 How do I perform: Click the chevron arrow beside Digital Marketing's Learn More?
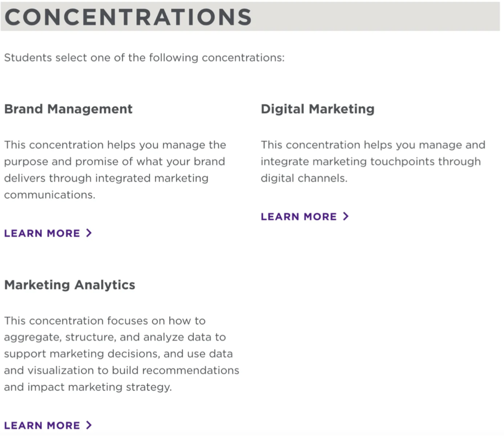(346, 216)
